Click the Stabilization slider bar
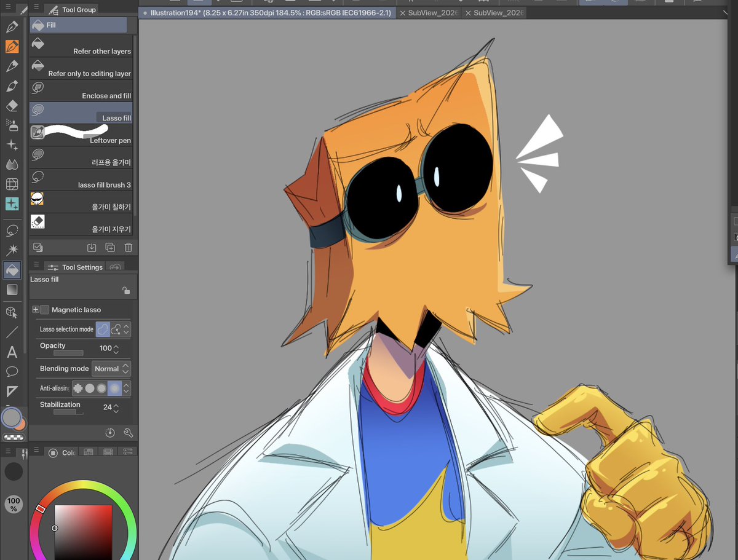Image resolution: width=738 pixels, height=560 pixels. pyautogui.click(x=68, y=412)
